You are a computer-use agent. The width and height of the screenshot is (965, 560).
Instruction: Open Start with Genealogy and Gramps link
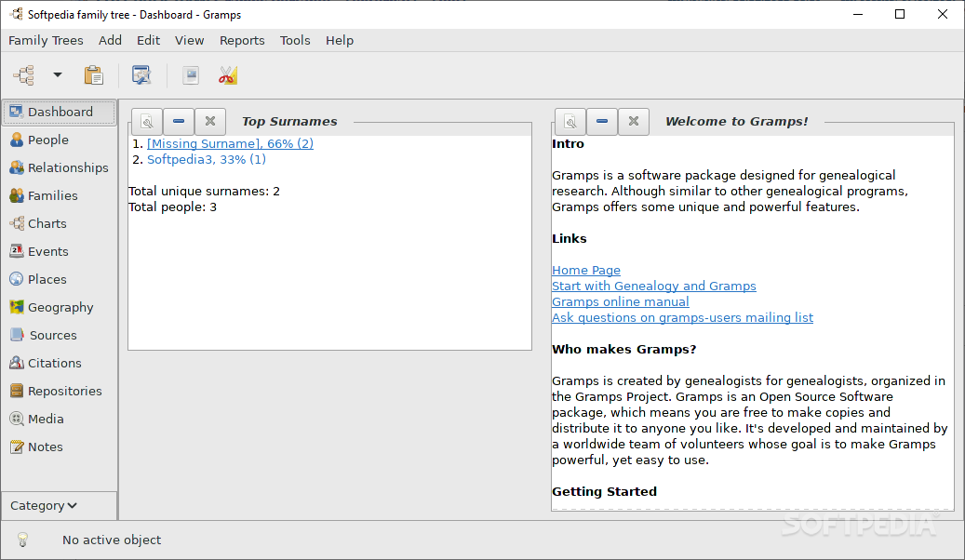653,287
